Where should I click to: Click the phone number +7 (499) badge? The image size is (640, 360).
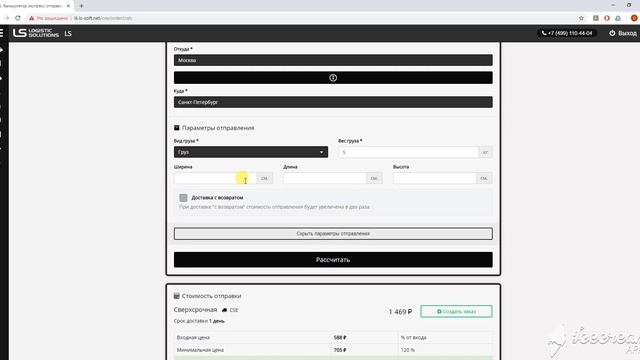point(567,33)
